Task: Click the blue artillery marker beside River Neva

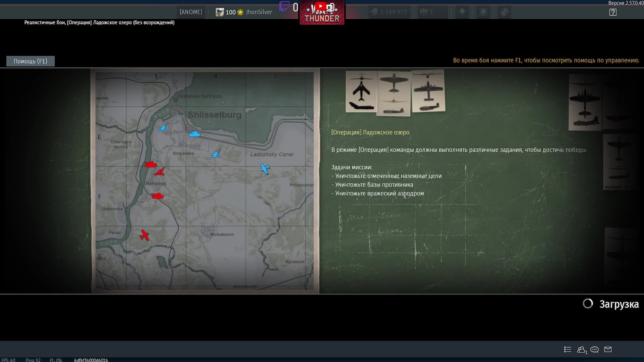Action: (163, 127)
